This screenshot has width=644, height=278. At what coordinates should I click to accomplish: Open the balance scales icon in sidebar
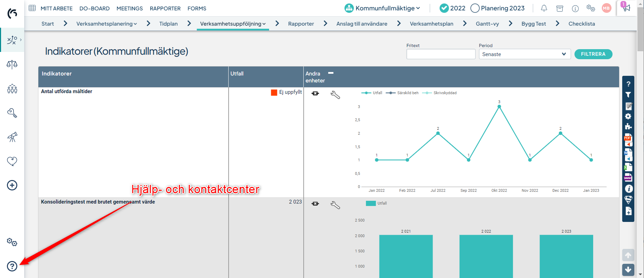[12, 64]
